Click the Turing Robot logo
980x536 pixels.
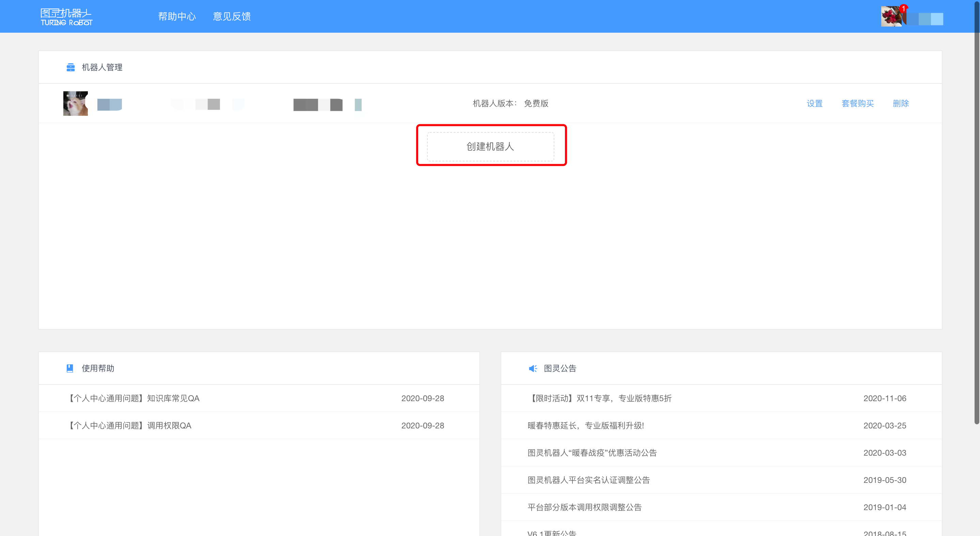click(x=66, y=17)
